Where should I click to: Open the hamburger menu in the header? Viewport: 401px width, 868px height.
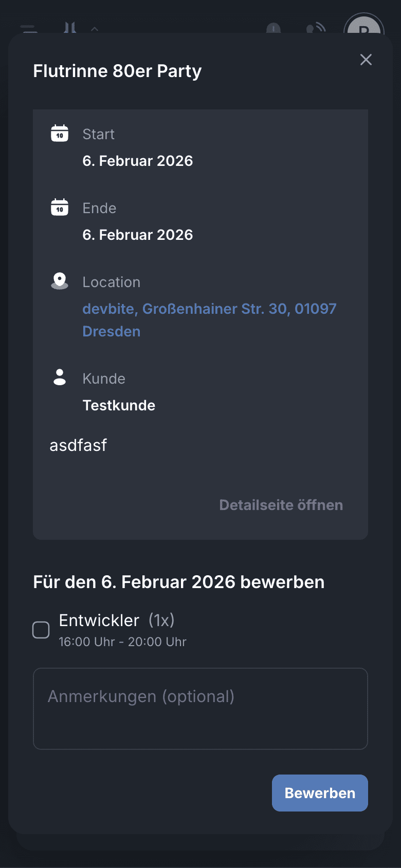click(29, 28)
